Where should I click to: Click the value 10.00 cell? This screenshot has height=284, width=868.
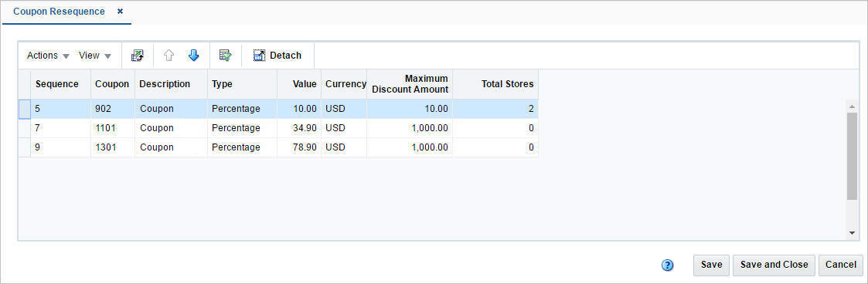point(299,109)
